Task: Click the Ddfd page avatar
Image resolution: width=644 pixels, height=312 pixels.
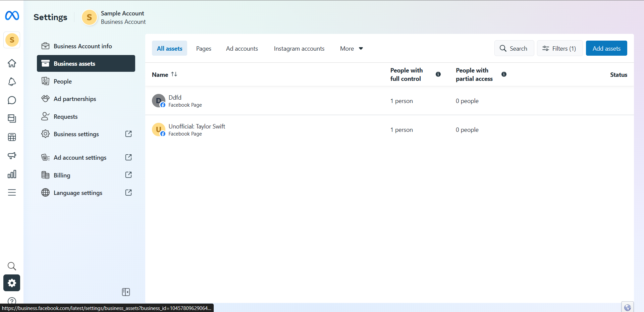Action: pos(159,101)
